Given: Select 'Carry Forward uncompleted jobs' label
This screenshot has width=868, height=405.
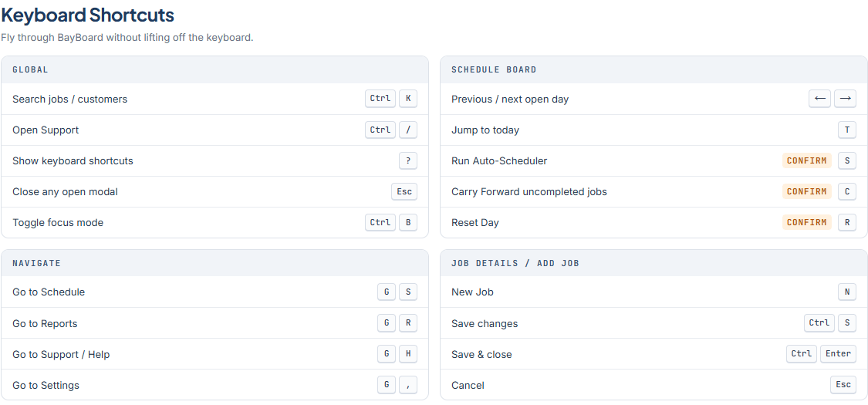Looking at the screenshot, I should [529, 192].
